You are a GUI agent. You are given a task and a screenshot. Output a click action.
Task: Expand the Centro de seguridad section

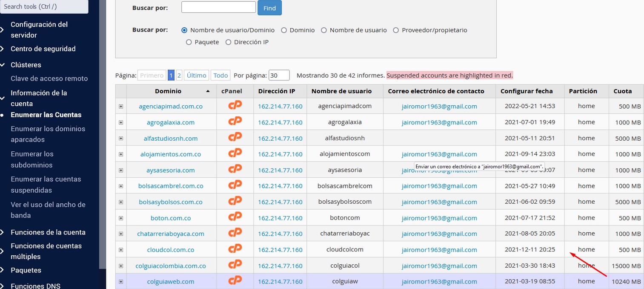coord(43,49)
